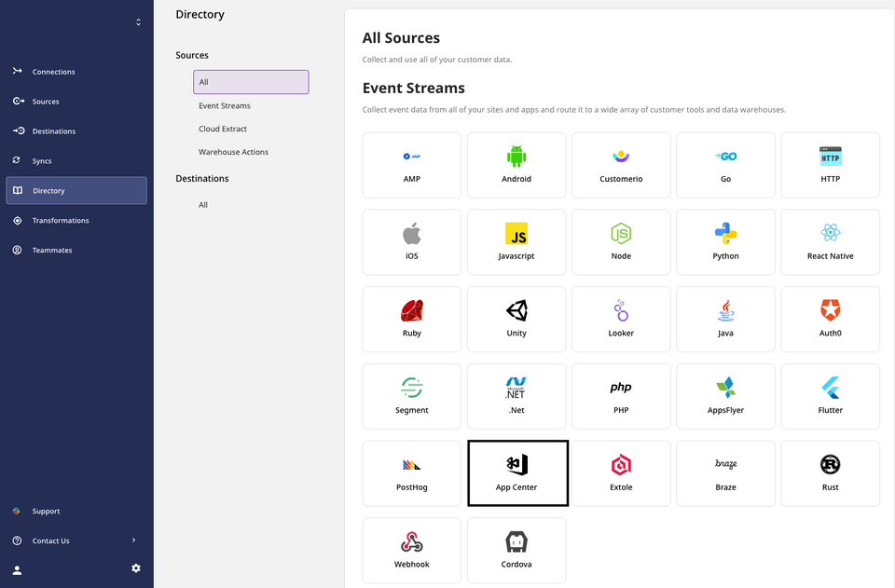The image size is (895, 588).
Task: Select the Java source icon
Action: (725, 310)
